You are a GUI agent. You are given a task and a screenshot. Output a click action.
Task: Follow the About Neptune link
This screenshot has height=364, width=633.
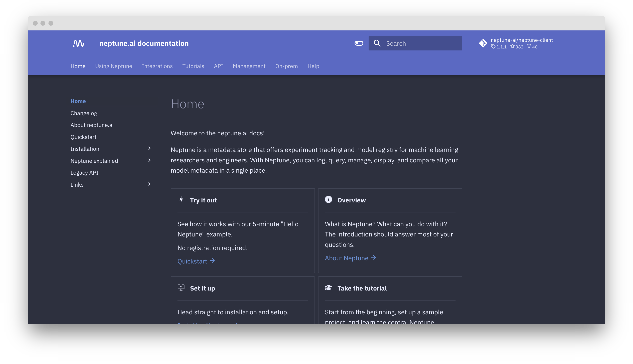[346, 258]
